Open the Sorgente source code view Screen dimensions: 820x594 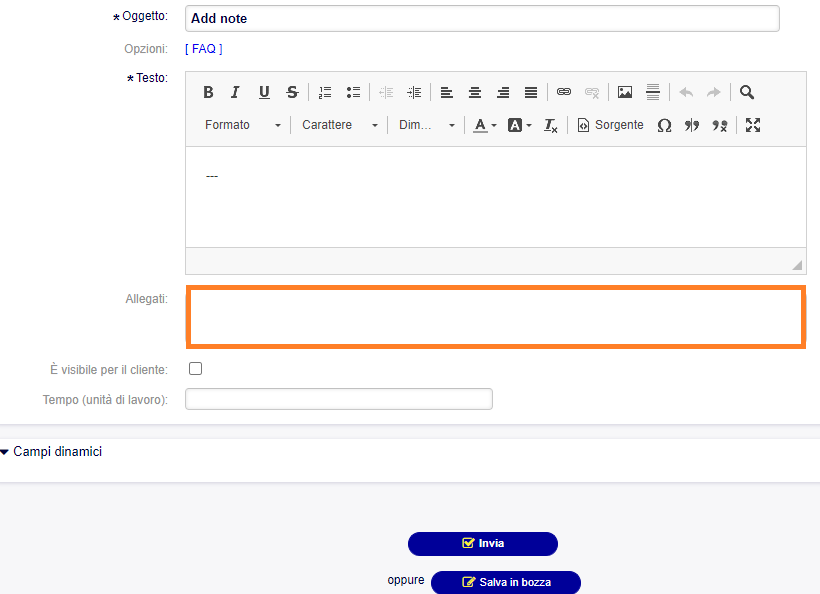point(610,125)
